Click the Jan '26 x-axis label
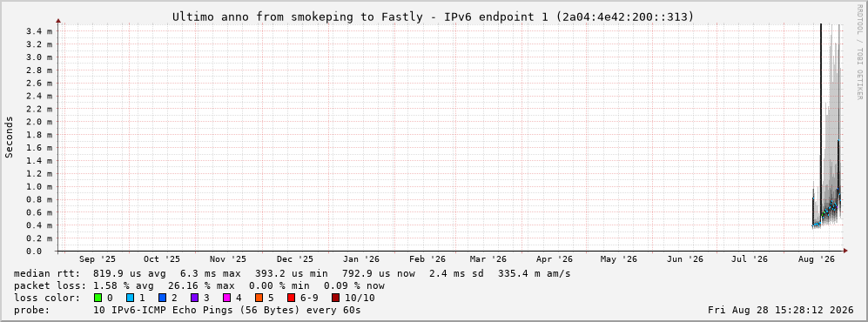 pyautogui.click(x=361, y=259)
